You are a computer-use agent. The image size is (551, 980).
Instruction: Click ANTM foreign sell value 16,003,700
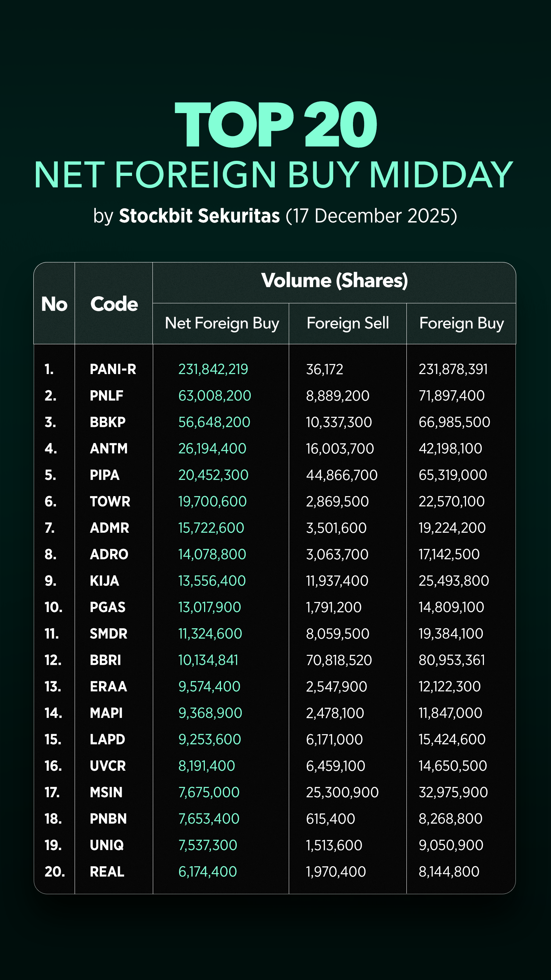coord(340,448)
